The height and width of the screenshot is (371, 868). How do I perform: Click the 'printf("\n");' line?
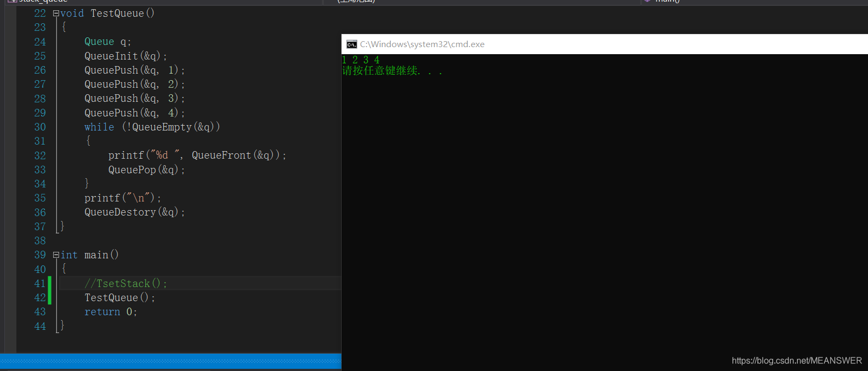[x=123, y=198]
